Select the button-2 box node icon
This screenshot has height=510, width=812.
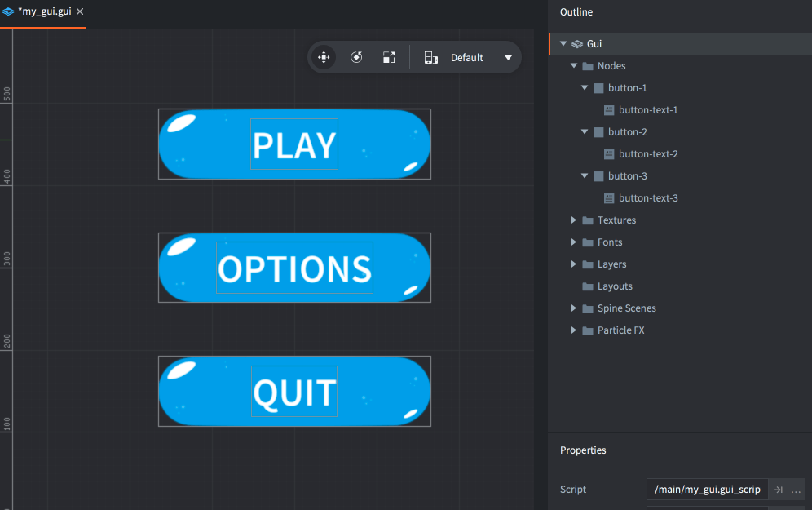tap(598, 132)
